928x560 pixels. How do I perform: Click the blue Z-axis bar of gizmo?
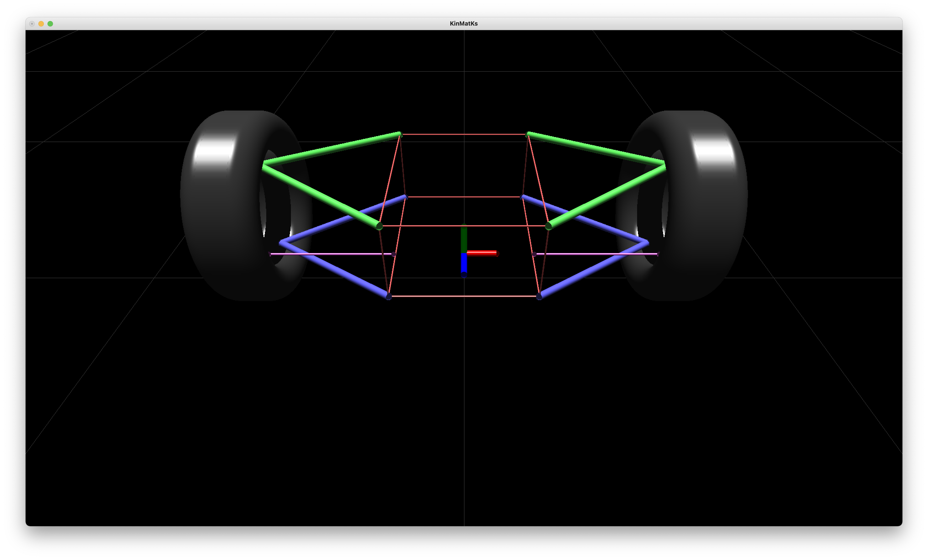(464, 264)
